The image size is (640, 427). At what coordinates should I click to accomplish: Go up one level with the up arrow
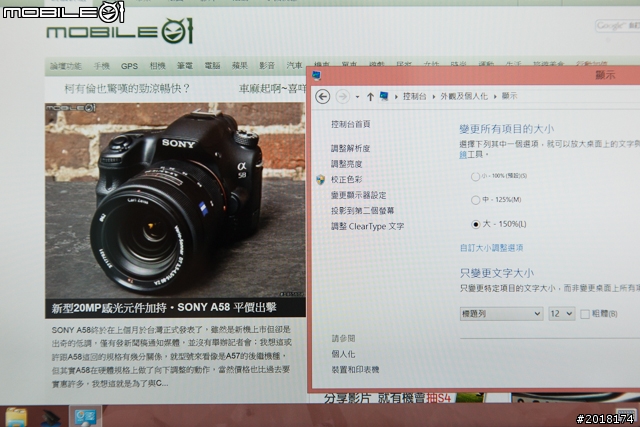[x=370, y=97]
